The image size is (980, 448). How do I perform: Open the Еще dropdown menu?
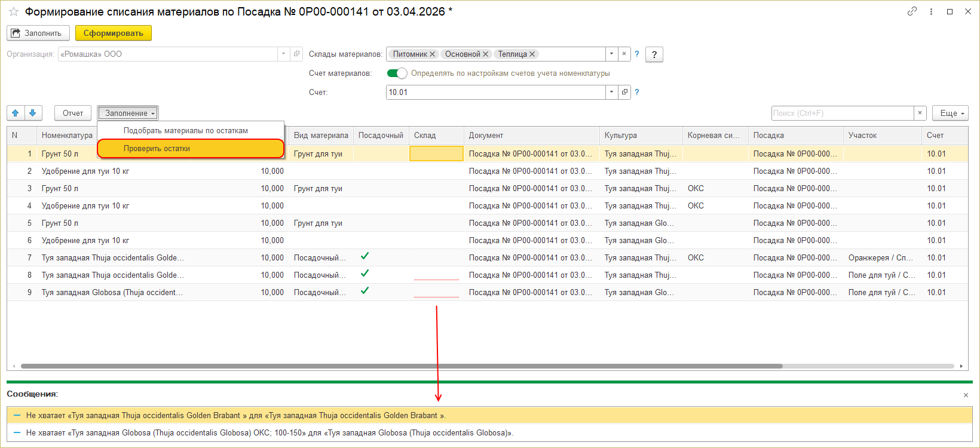point(950,113)
